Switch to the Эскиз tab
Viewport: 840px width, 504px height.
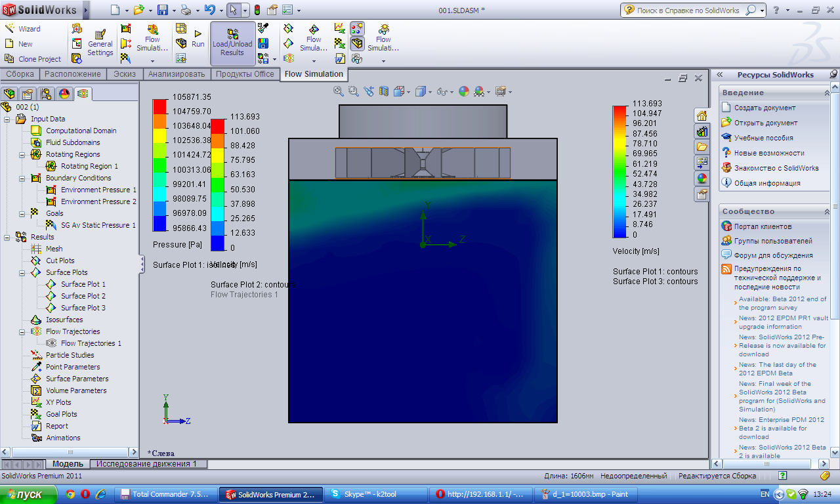[125, 74]
